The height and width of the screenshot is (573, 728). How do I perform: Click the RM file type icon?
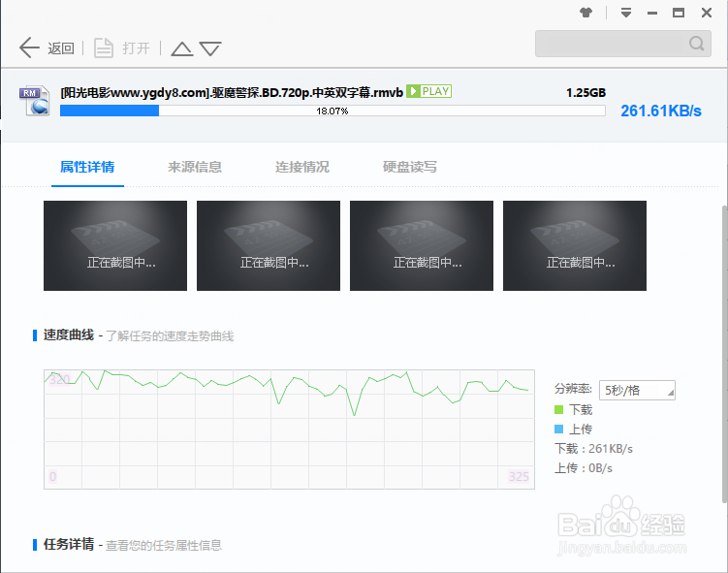point(34,100)
